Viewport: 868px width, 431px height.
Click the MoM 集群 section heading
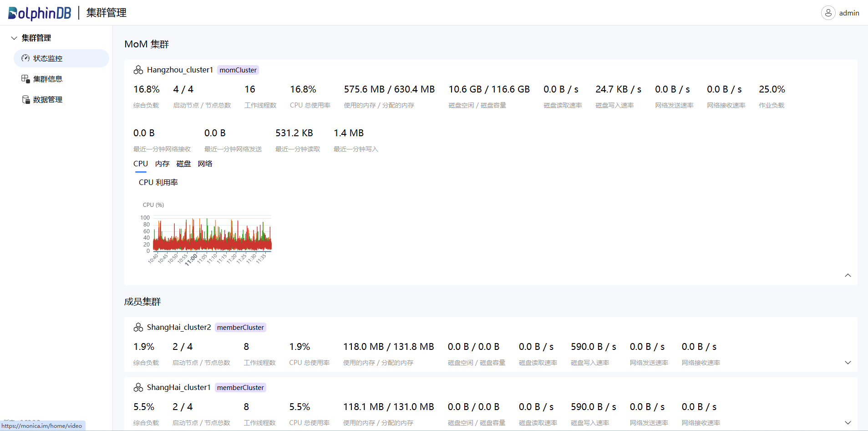(x=147, y=44)
